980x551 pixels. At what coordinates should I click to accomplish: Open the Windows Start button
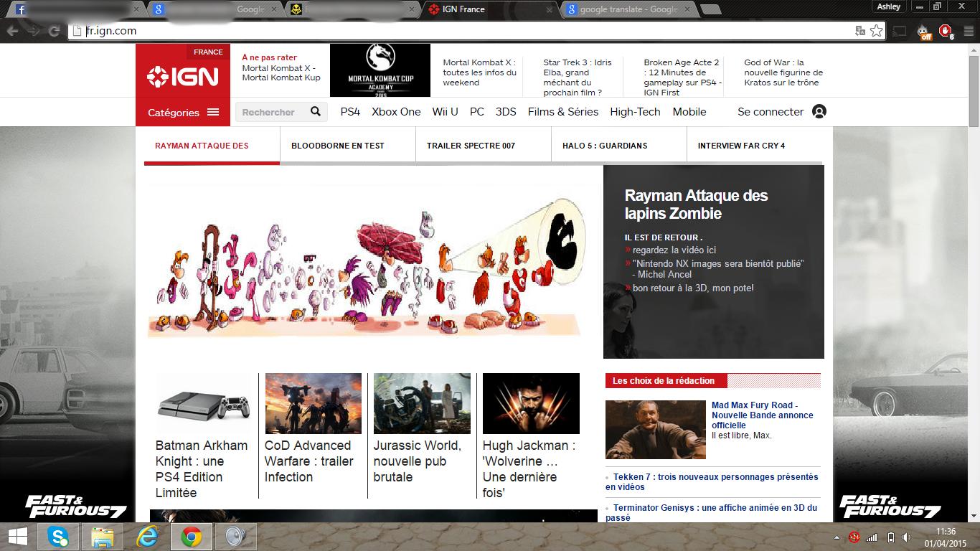click(17, 537)
